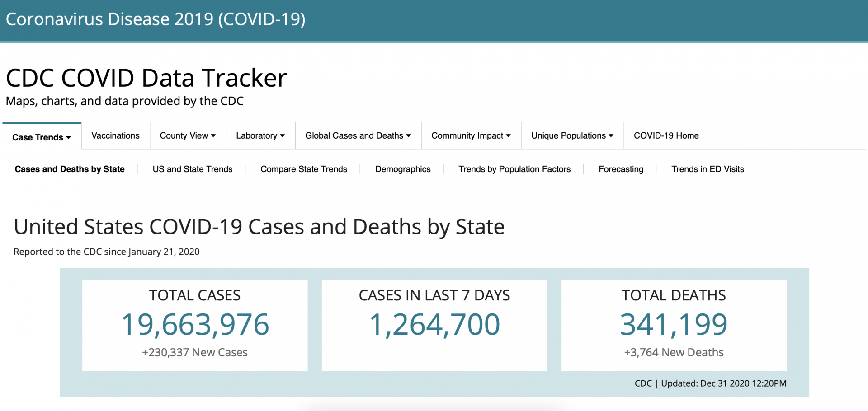The height and width of the screenshot is (411, 868).
Task: Open the Unique Populations dropdown
Action: pyautogui.click(x=572, y=135)
